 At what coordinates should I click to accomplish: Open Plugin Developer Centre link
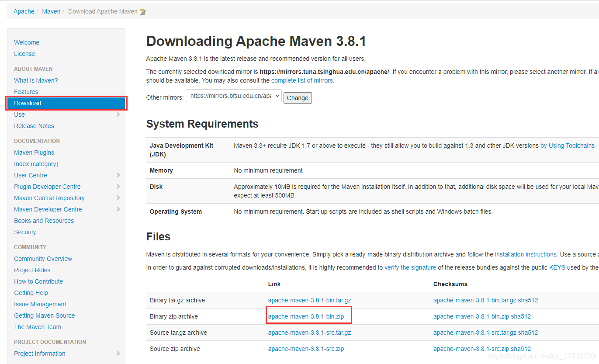47,187
